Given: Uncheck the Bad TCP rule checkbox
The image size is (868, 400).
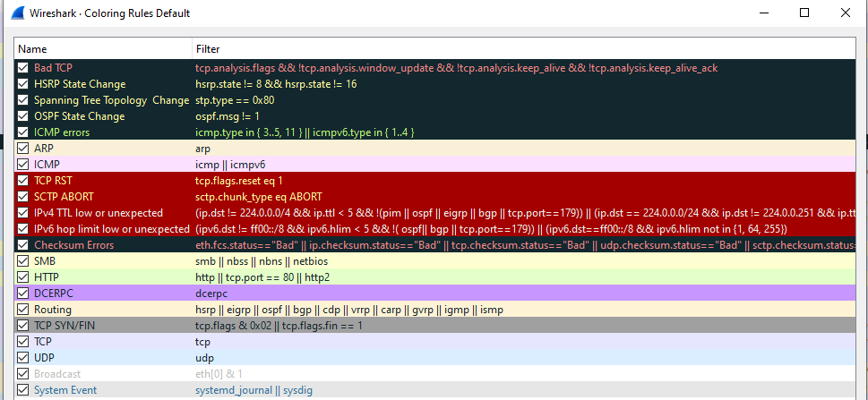Looking at the screenshot, I should 23,68.
